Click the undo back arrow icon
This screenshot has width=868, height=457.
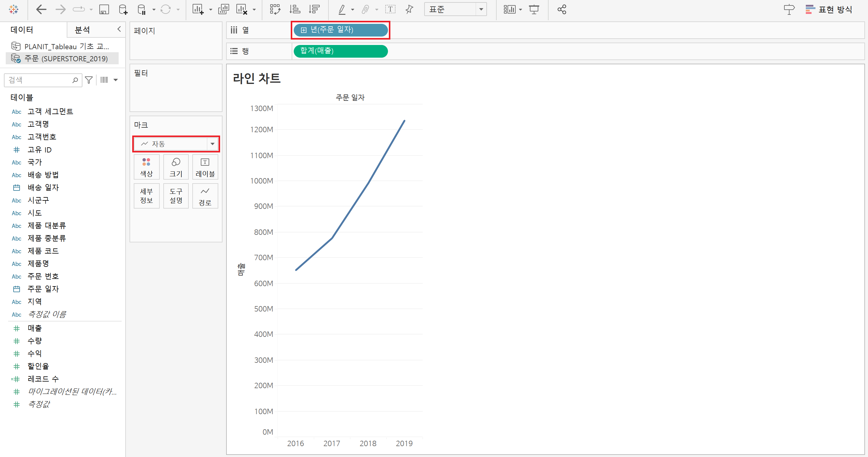point(41,9)
